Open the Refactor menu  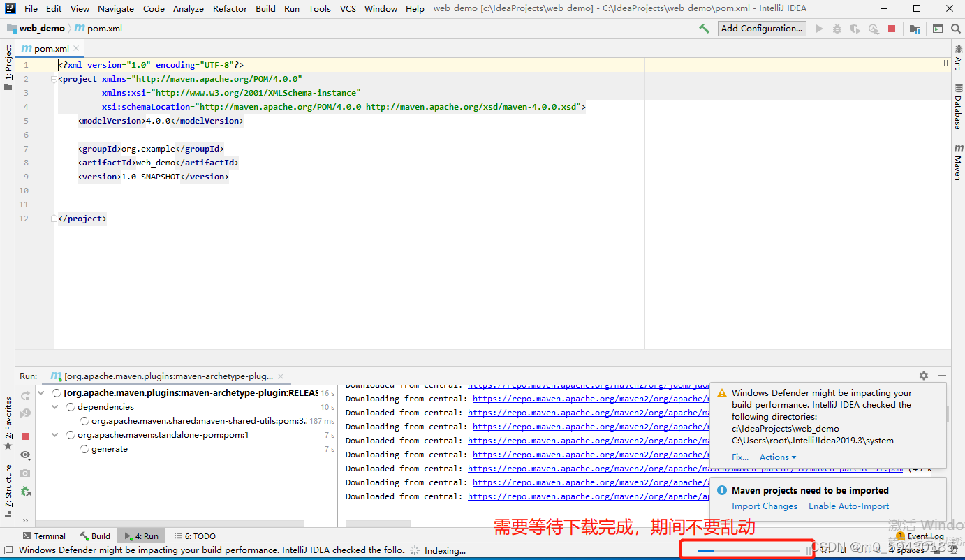coord(230,8)
